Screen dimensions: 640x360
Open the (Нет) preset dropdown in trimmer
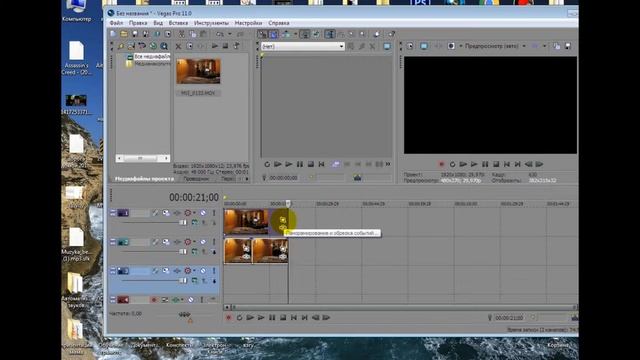302,47
